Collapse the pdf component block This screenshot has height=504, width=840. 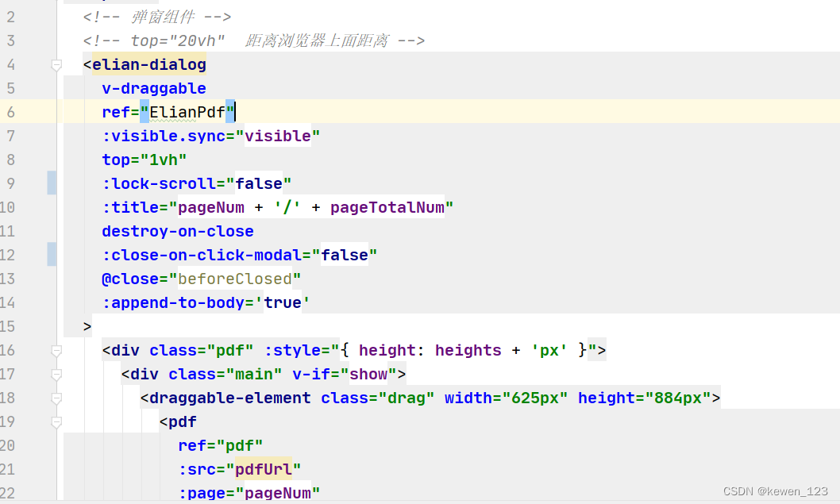coord(56,421)
